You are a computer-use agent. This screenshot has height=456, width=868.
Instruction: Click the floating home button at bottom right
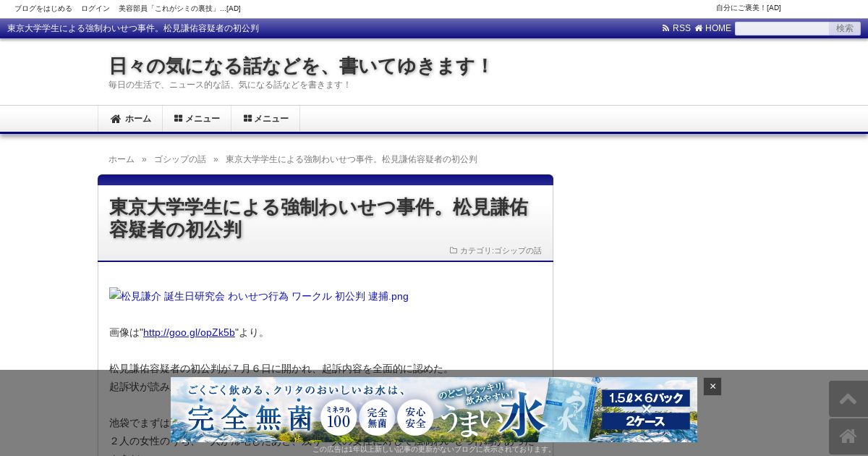tap(848, 436)
